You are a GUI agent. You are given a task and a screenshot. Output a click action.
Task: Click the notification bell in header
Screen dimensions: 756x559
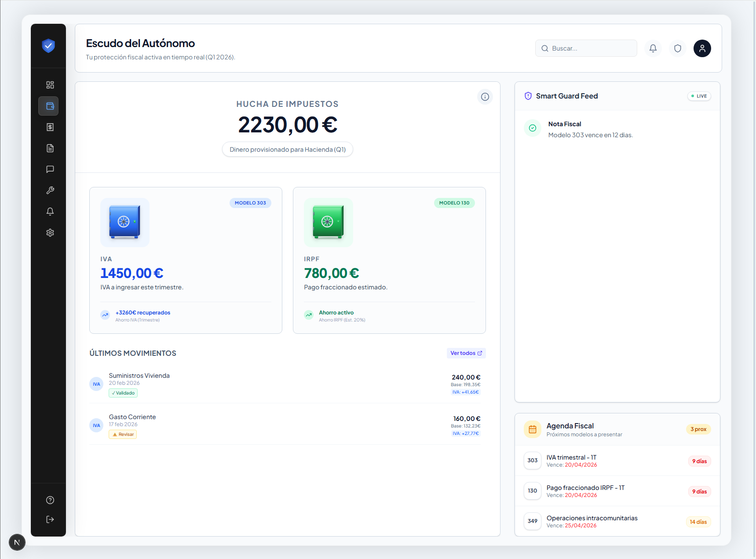pos(653,48)
